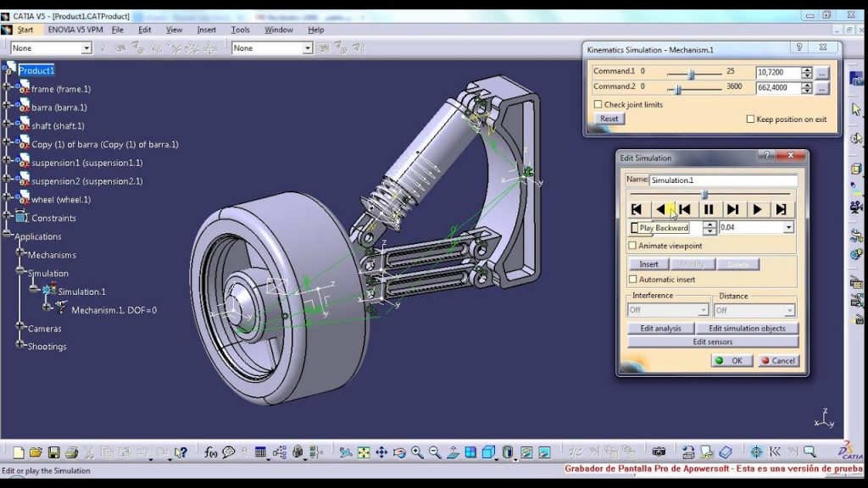This screenshot has height=488, width=868.
Task: Select the Rotate view tool
Action: pos(399,452)
